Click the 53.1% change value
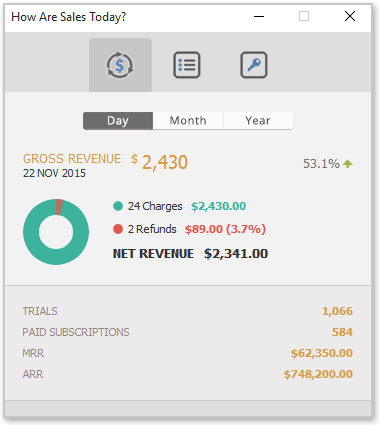380x425 pixels. coord(321,164)
